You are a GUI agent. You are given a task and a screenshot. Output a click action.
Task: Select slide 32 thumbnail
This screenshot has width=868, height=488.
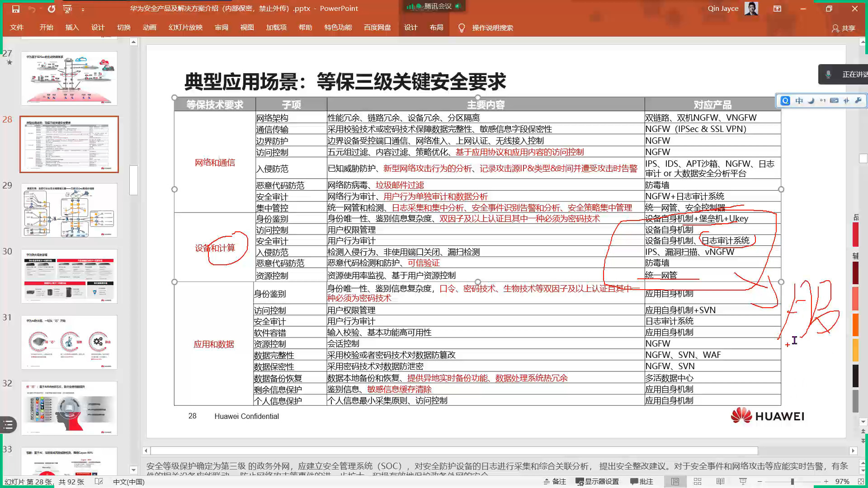click(69, 408)
